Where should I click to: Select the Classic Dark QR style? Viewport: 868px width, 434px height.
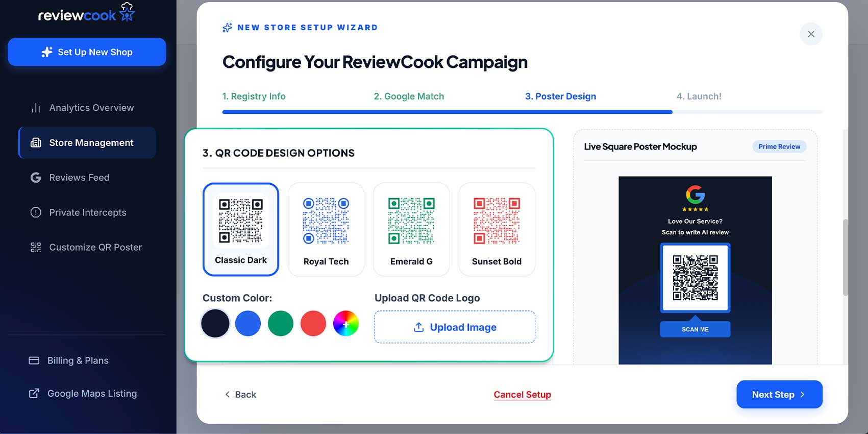pos(241,229)
